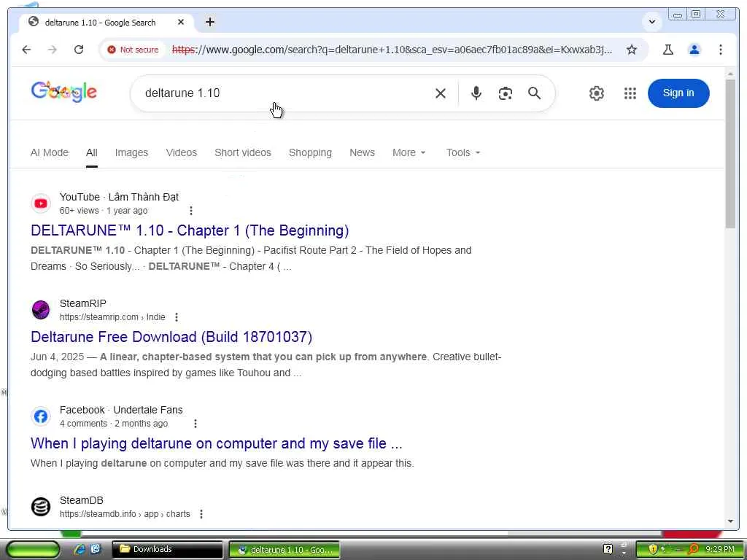Switch to Shopping results
This screenshot has width=747, height=560.
pyautogui.click(x=310, y=152)
